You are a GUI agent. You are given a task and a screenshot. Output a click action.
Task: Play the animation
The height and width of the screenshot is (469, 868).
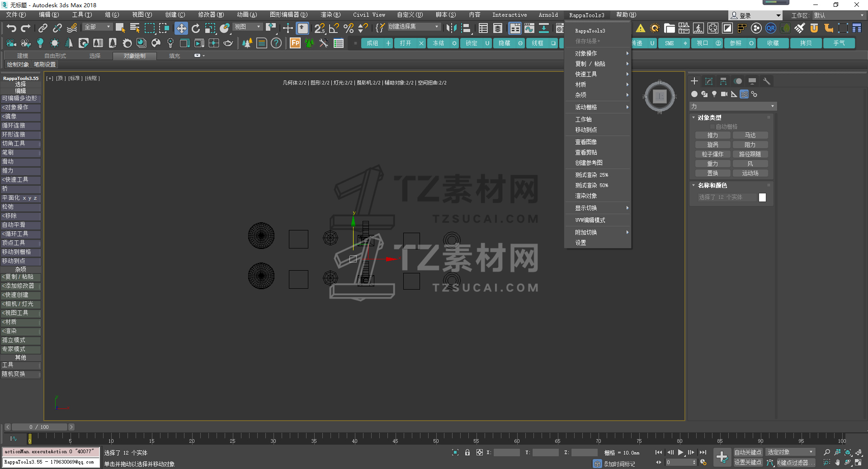(x=680, y=452)
